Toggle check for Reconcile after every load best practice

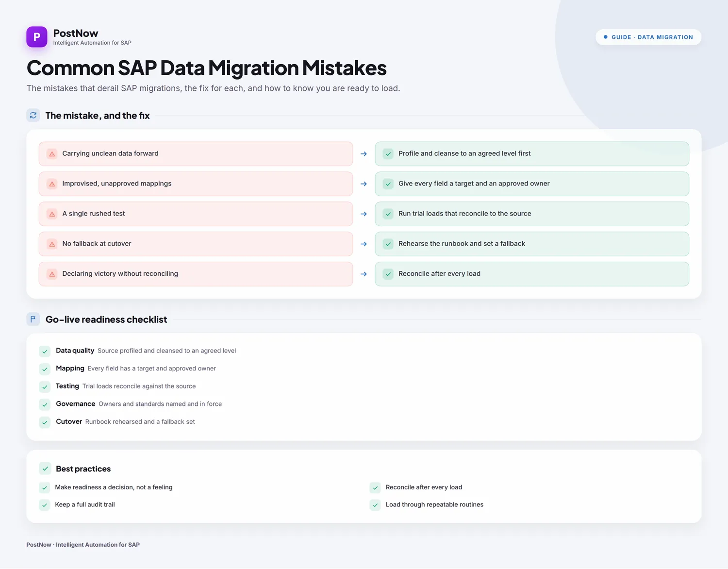(375, 487)
